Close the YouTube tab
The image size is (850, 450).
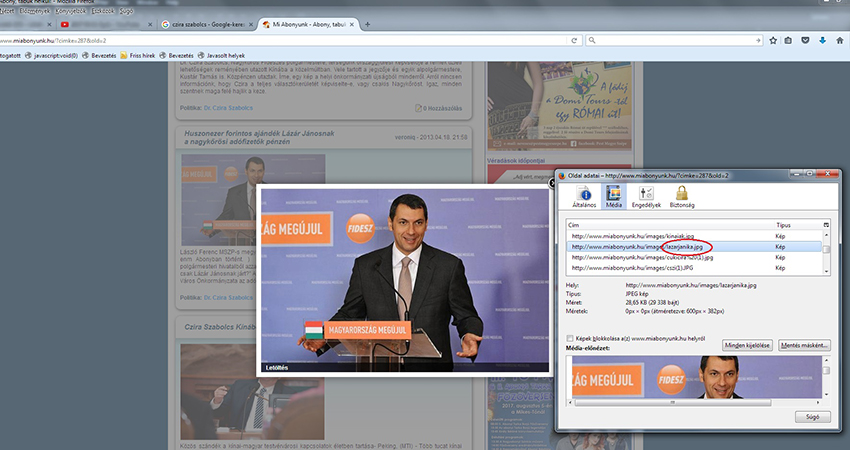point(150,24)
